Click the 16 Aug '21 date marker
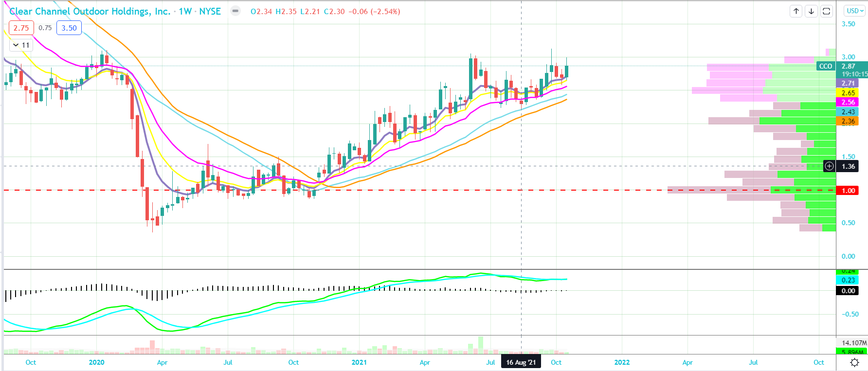 pyautogui.click(x=521, y=362)
